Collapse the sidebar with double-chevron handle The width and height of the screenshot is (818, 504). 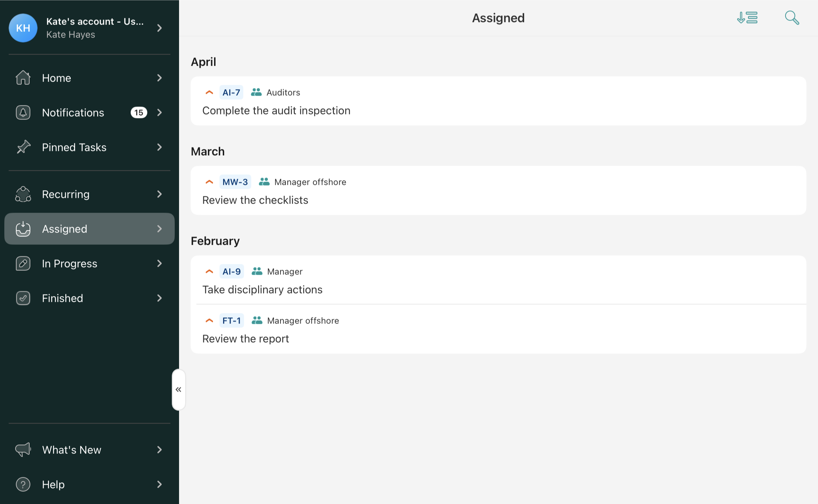(x=178, y=390)
